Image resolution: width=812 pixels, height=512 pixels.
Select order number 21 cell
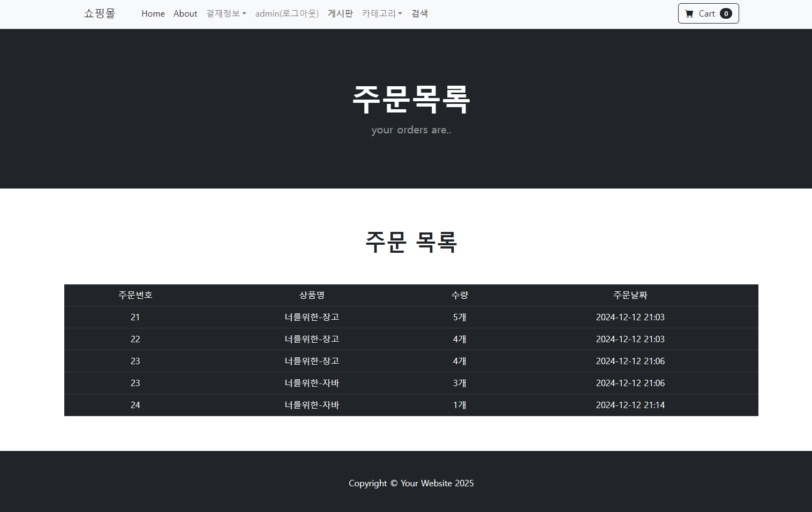[136, 317]
